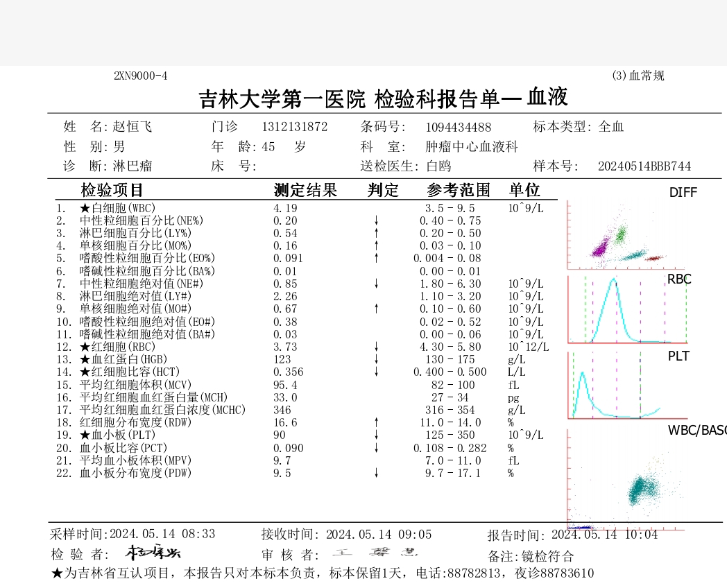This screenshot has width=727, height=588.
Task: Click the report time 2024.05.14 10:04
Action: (x=605, y=535)
